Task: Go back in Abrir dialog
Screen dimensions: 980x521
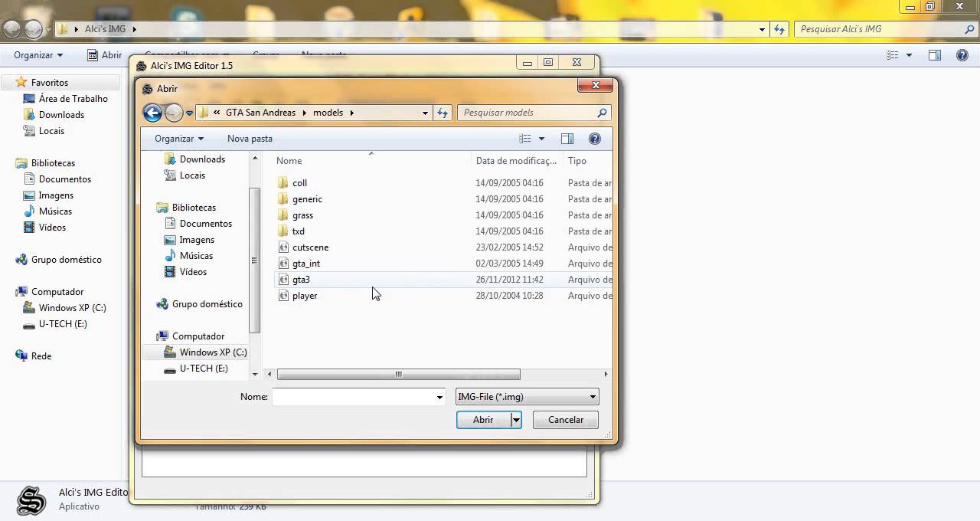Action: 152,113
